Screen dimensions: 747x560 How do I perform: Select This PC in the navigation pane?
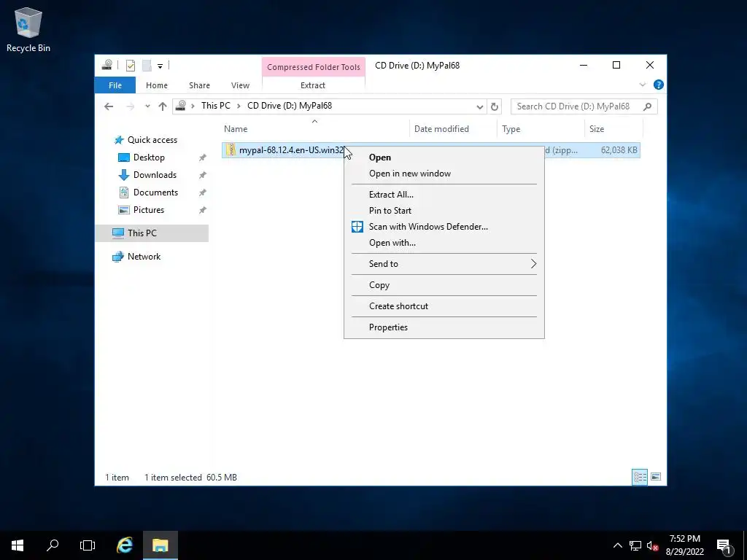tap(142, 233)
